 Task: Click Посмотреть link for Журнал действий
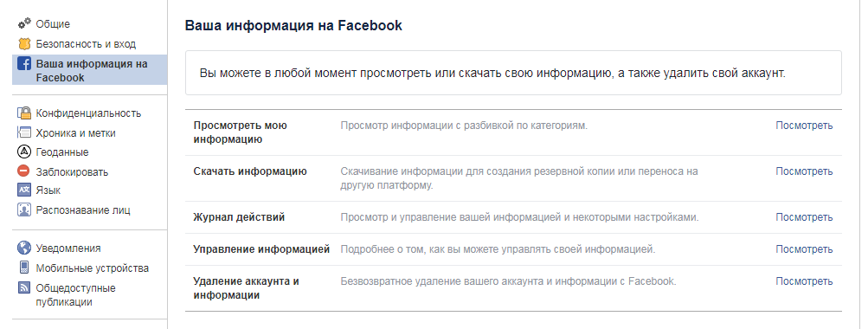(804, 217)
